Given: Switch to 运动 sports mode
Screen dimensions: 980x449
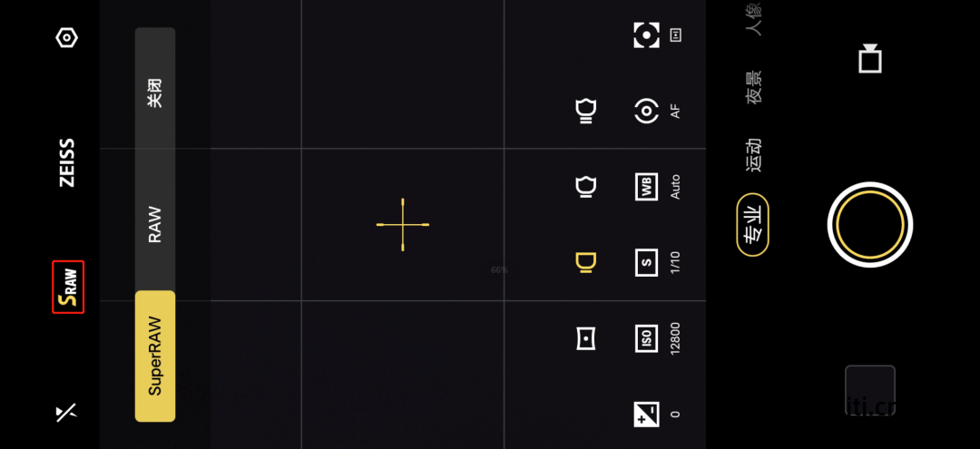Looking at the screenshot, I should tap(754, 155).
